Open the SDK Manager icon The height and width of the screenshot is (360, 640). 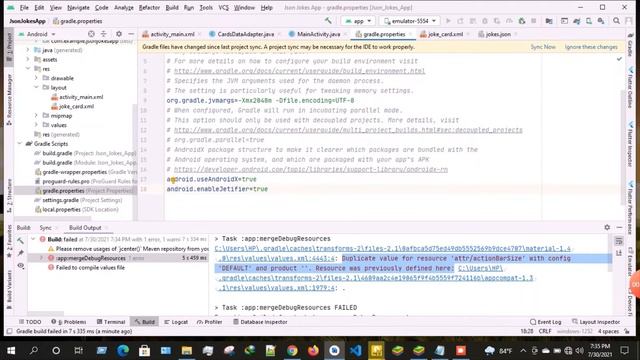point(601,21)
